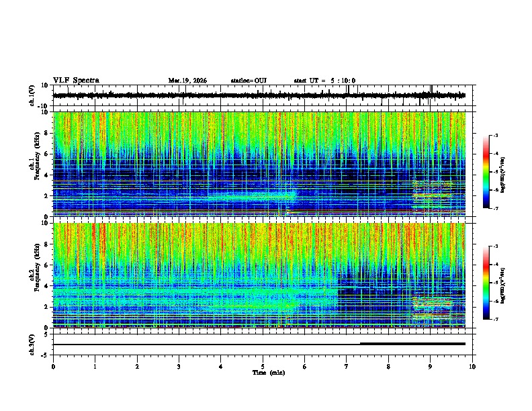Click the "start UT = 5 : 10: 0" text
532x411 pixels.
tap(324, 81)
